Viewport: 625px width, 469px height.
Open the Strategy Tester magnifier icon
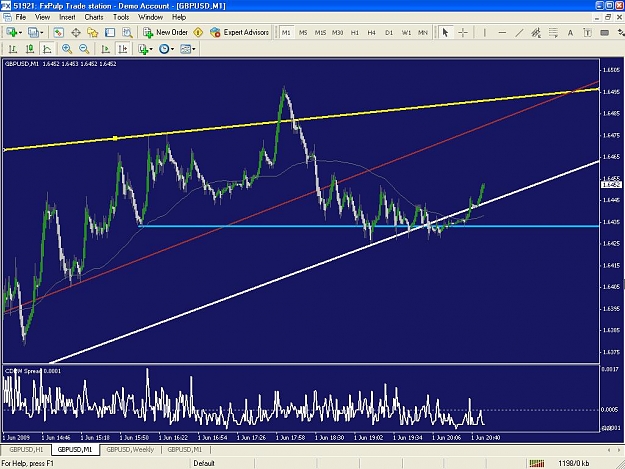tap(127, 33)
